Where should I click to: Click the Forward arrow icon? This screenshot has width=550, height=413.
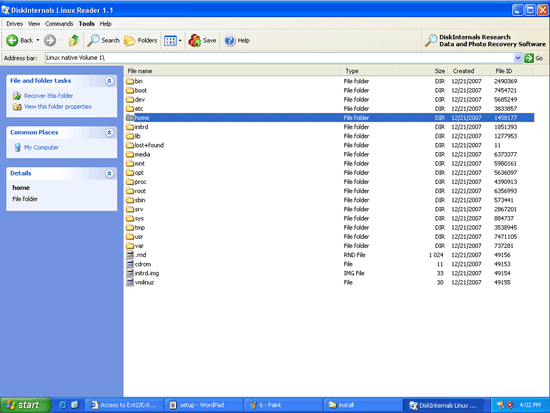[50, 40]
